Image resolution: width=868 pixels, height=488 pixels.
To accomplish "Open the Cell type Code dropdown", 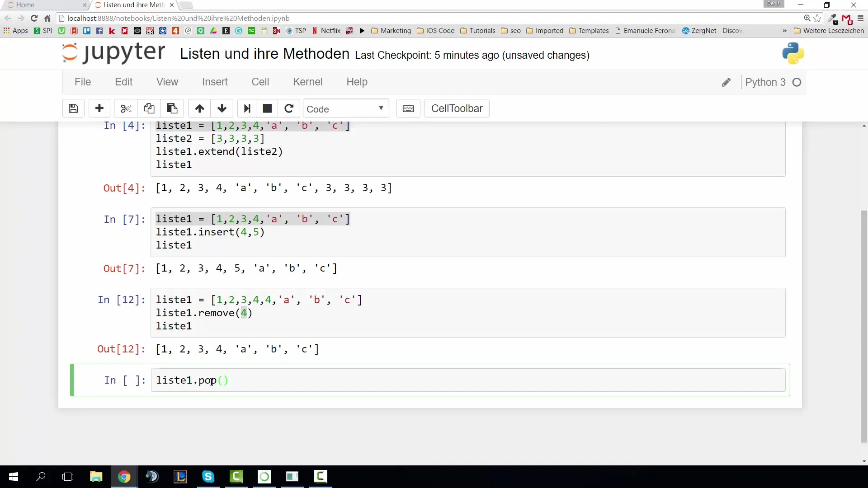I will [346, 108].
